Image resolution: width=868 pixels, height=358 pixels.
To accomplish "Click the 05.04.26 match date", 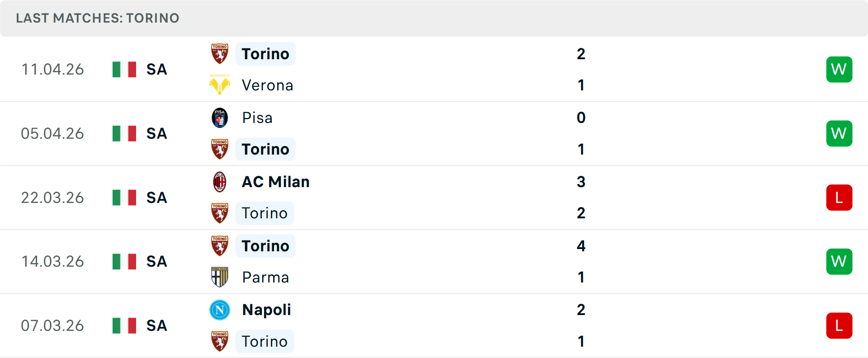I will (x=52, y=134).
